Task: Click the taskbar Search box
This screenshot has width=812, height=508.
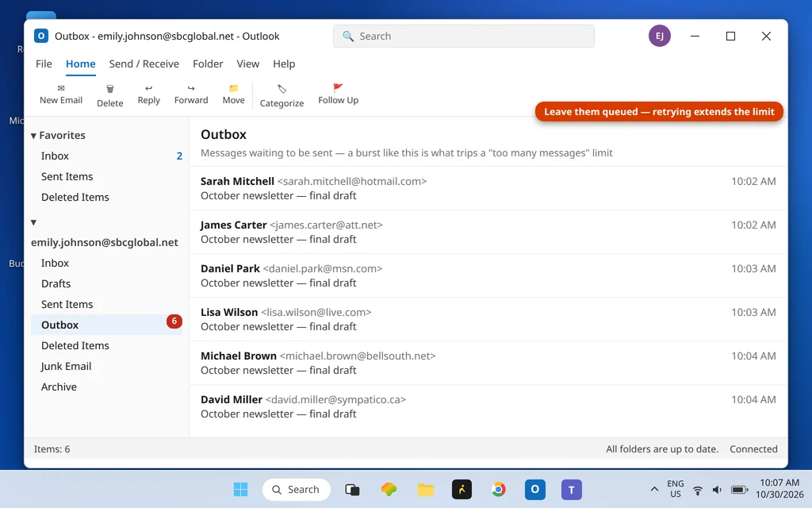Action: point(297,489)
